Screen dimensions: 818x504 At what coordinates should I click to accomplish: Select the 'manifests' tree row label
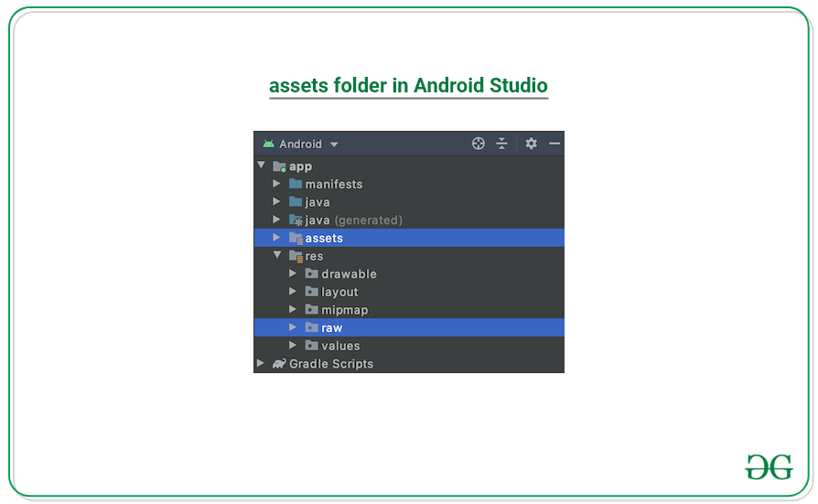[x=334, y=184]
